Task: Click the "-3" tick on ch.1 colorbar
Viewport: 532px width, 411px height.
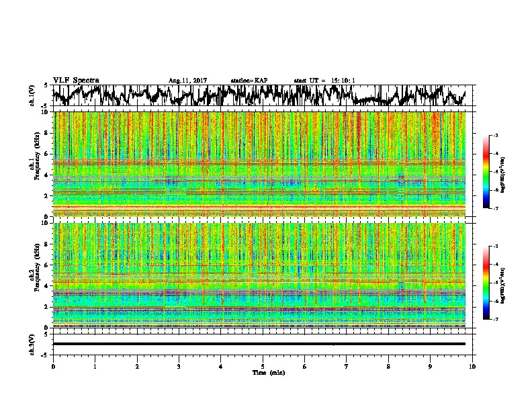Action: coord(495,135)
